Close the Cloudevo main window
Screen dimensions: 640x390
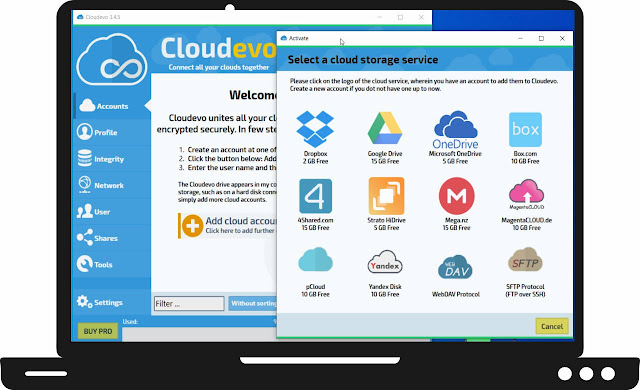pos(421,17)
